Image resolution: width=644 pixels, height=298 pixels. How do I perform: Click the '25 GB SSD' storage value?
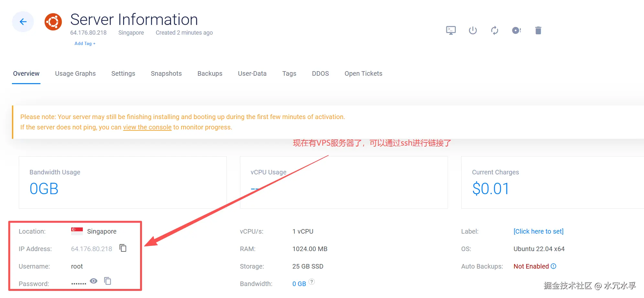click(308, 266)
